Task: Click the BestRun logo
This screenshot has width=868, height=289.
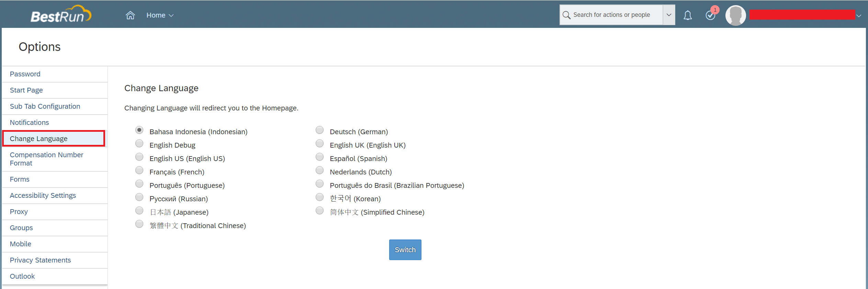Action: pos(61,14)
